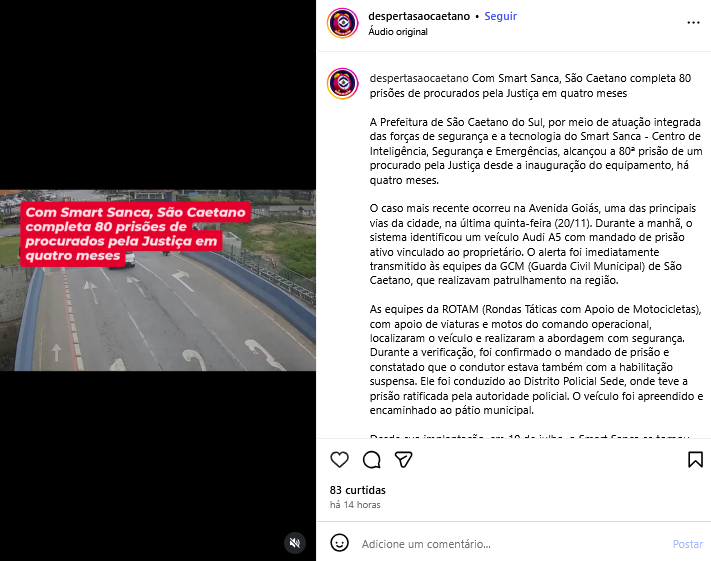Click the red headline overlay on video

135,234
